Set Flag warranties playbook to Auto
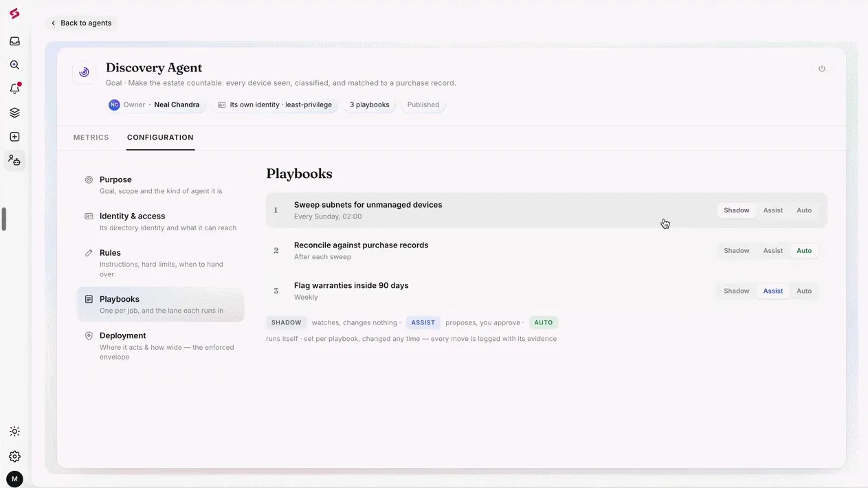 (x=804, y=291)
